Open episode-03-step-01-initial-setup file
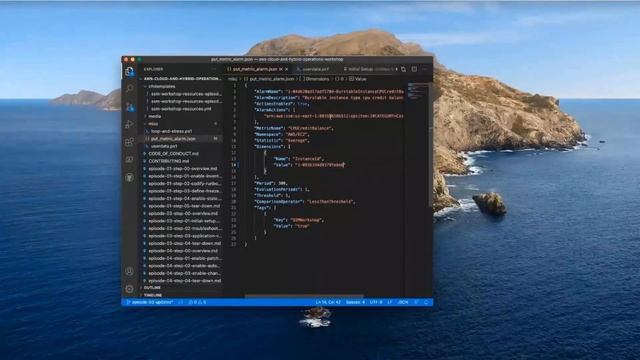Screen dimensions: 640x360 (x=184, y=221)
